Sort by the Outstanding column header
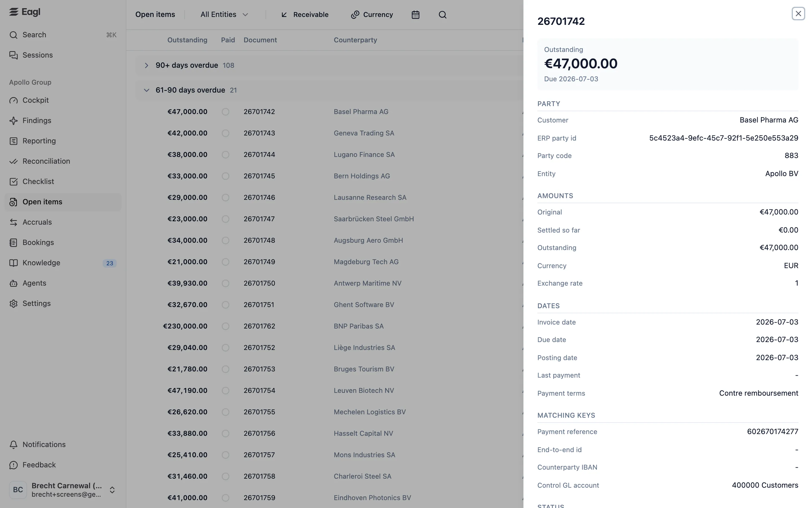 [x=187, y=40]
